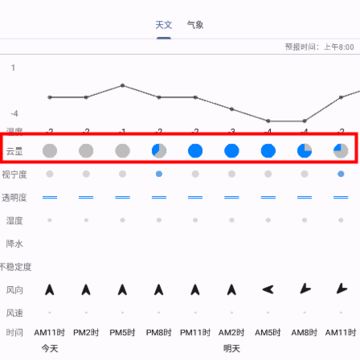Select the gray 视宁度 dot at AM5时
Screen dimensions: 360x360
[x=268, y=174]
